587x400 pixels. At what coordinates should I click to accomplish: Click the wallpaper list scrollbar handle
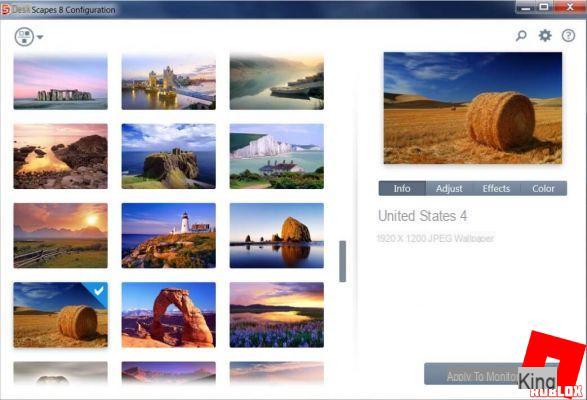tap(343, 261)
